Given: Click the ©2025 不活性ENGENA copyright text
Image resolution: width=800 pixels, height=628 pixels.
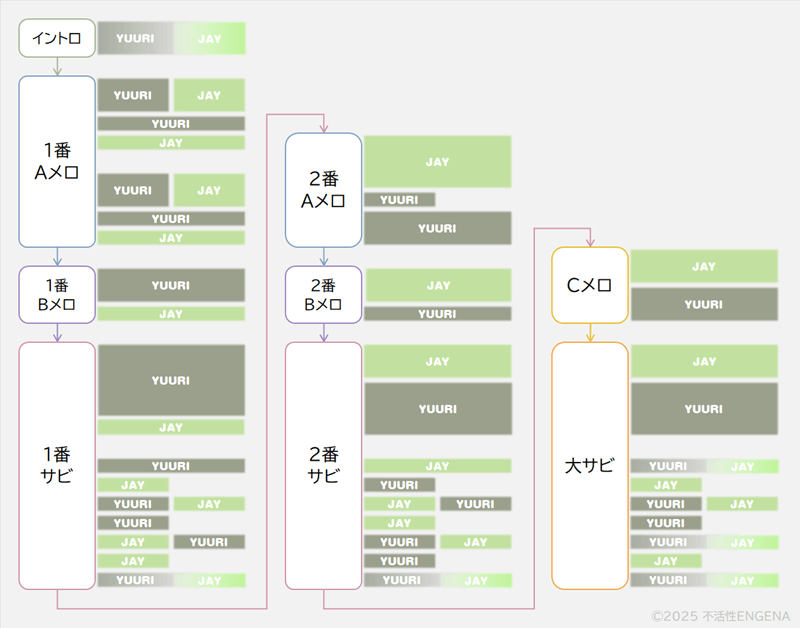Looking at the screenshot, I should coord(720,617).
